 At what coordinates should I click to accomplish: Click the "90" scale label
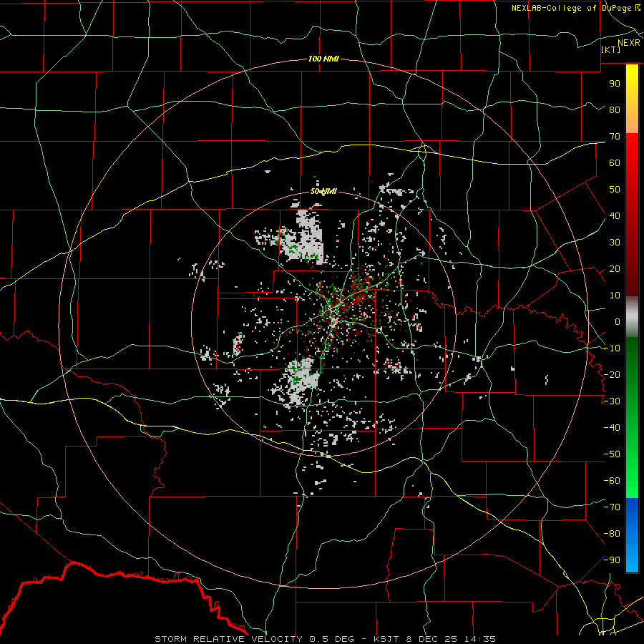(615, 84)
